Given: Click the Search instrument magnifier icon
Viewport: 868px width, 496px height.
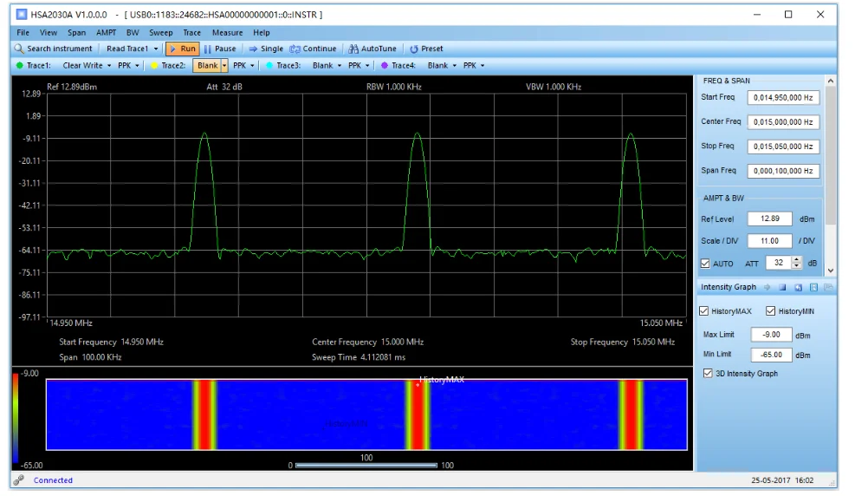Looking at the screenshot, I should pos(19,49).
